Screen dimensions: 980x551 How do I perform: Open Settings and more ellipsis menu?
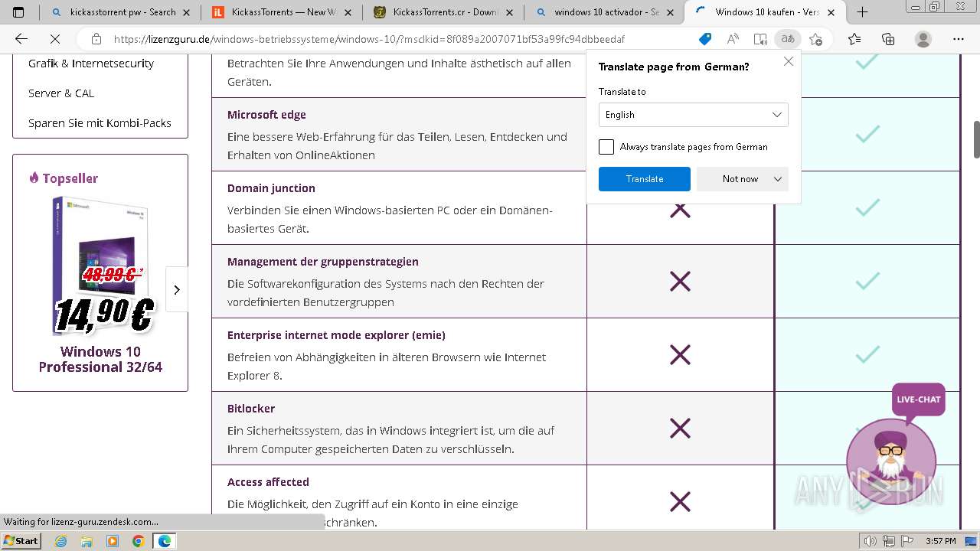[x=959, y=39]
